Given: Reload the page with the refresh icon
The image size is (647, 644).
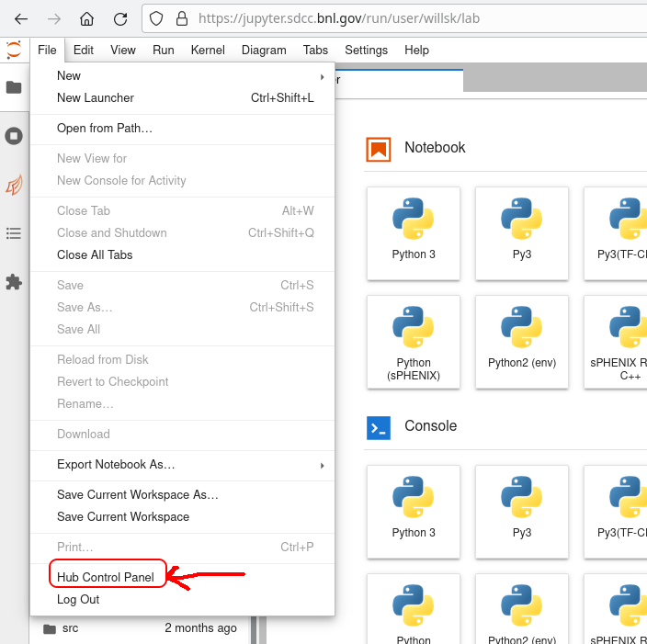Looking at the screenshot, I should 120,18.
